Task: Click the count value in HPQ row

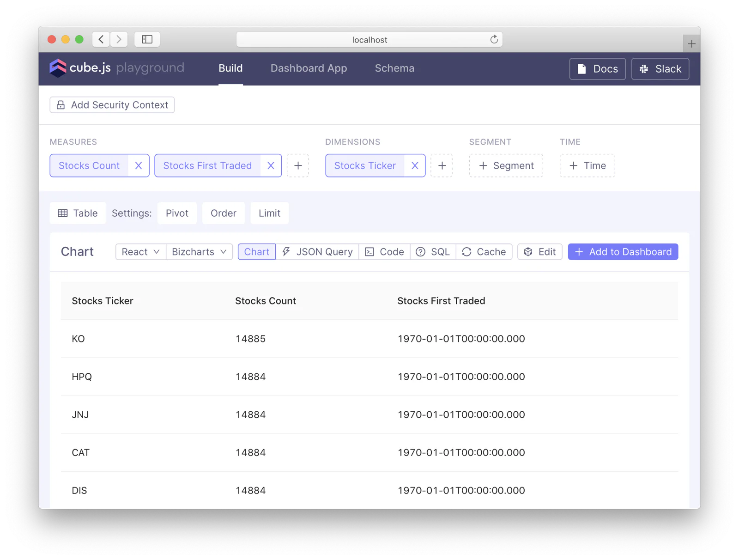Action: tap(250, 377)
